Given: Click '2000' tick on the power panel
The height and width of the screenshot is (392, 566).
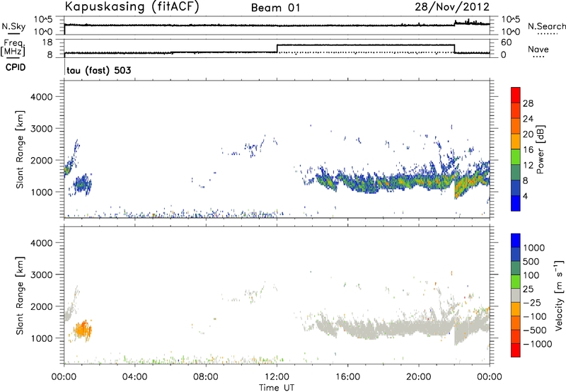Looking at the screenshot, I should (42, 160).
